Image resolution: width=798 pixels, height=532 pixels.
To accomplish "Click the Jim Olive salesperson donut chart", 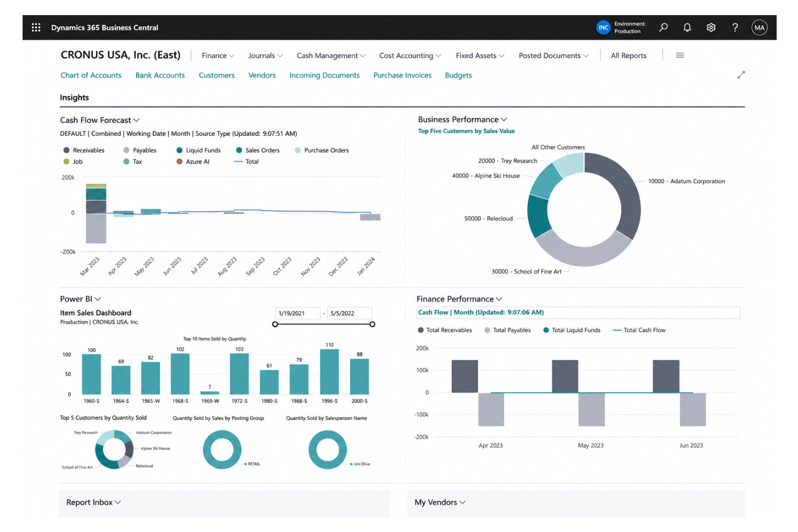I will click(x=328, y=450).
